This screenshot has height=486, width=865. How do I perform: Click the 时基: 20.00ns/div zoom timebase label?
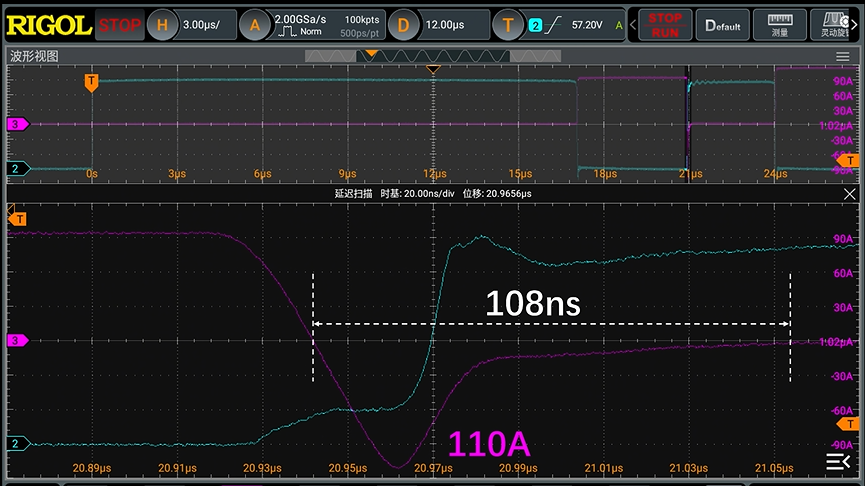pos(417,194)
